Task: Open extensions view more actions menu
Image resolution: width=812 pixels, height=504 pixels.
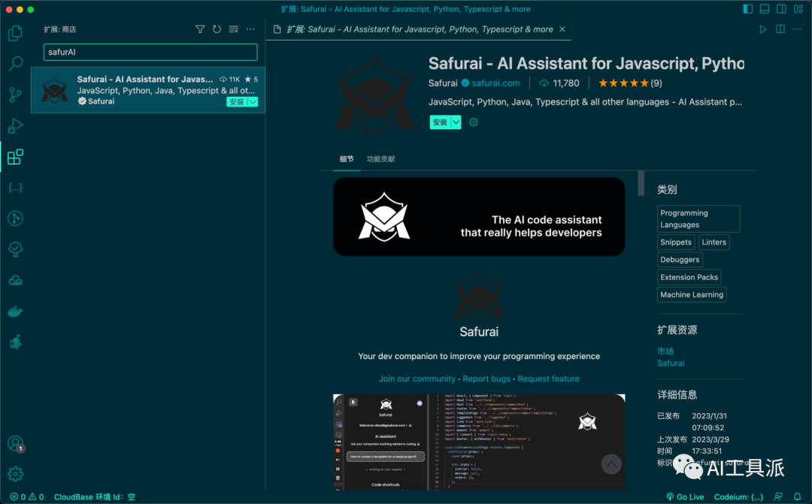Action: (250, 29)
